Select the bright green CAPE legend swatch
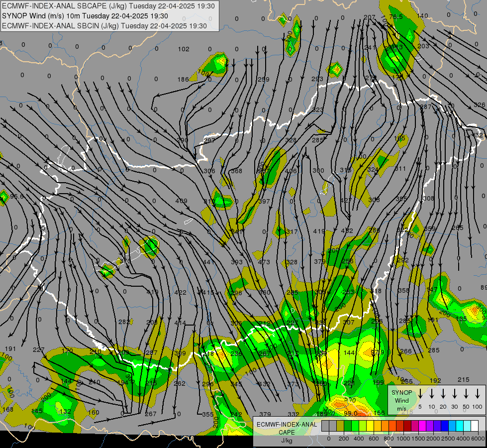The width and height of the screenshot is (487, 448). [x=355, y=426]
